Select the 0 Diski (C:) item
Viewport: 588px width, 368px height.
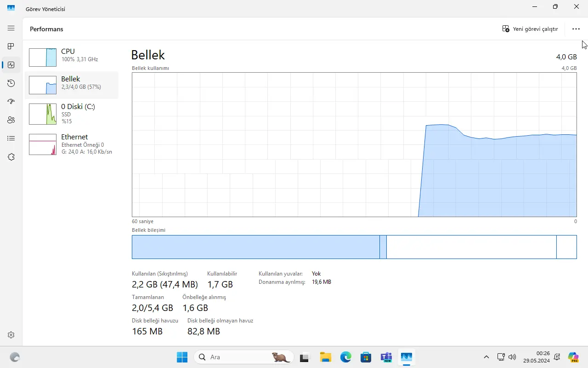pos(72,114)
